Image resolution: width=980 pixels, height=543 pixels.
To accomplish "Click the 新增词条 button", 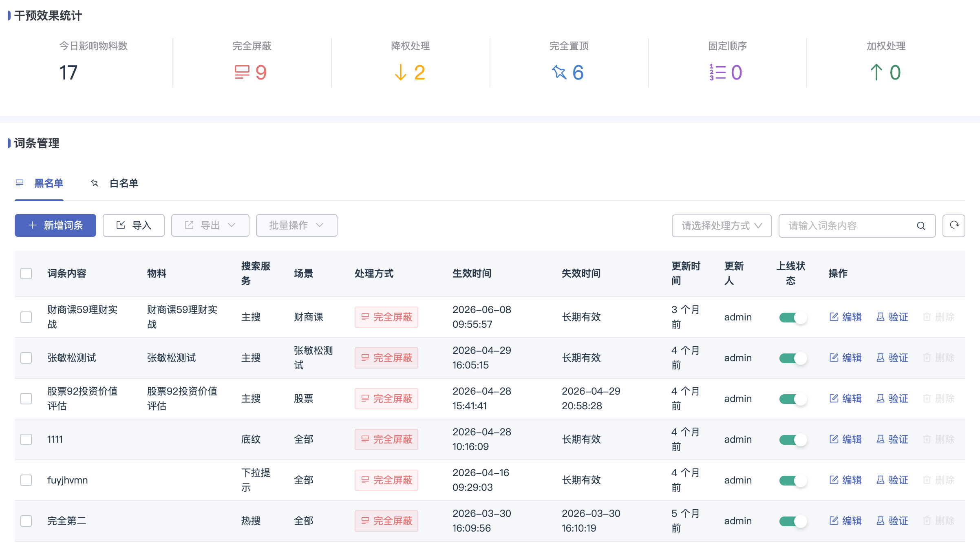I will pos(55,225).
